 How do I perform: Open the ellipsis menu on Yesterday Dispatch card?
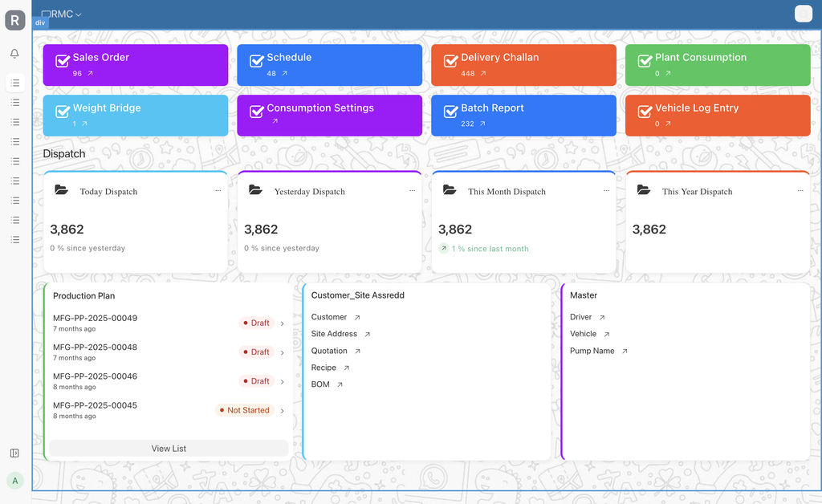pos(412,190)
